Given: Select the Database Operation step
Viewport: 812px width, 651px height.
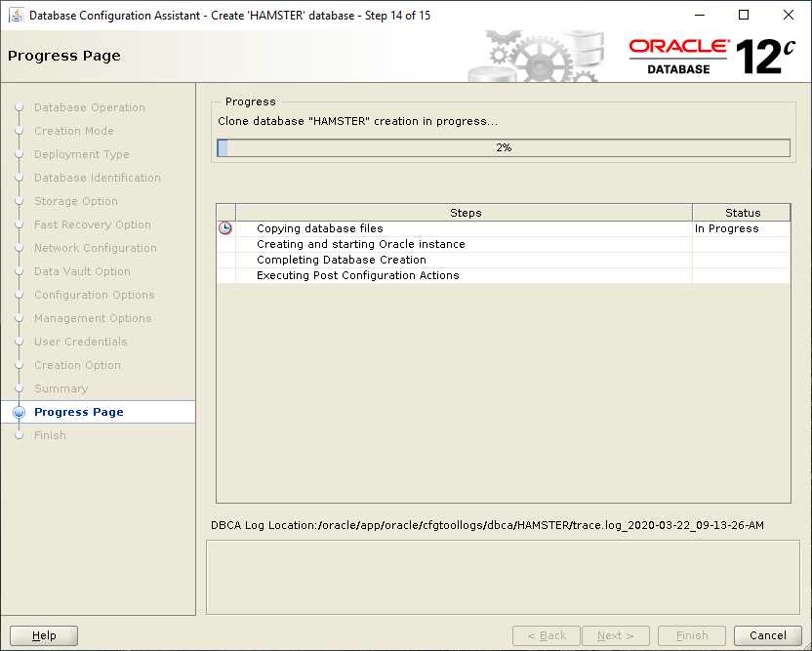Looking at the screenshot, I should [90, 107].
